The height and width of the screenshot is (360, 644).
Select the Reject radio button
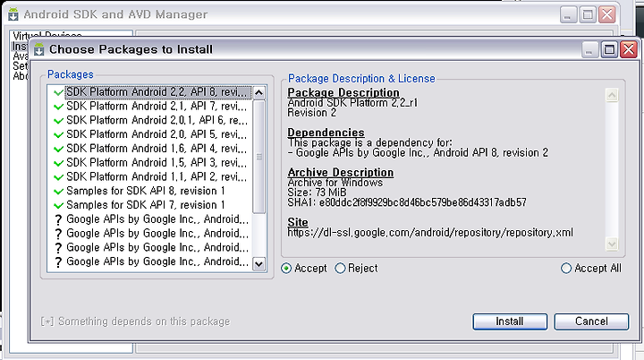[x=340, y=269]
